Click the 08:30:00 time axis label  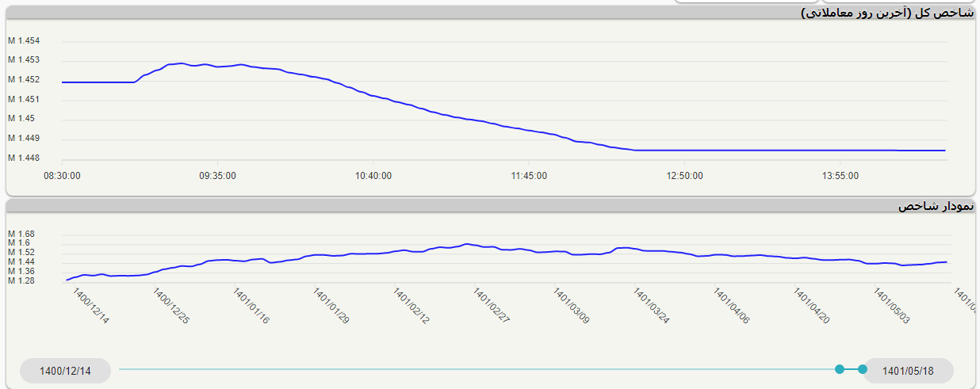(61, 176)
